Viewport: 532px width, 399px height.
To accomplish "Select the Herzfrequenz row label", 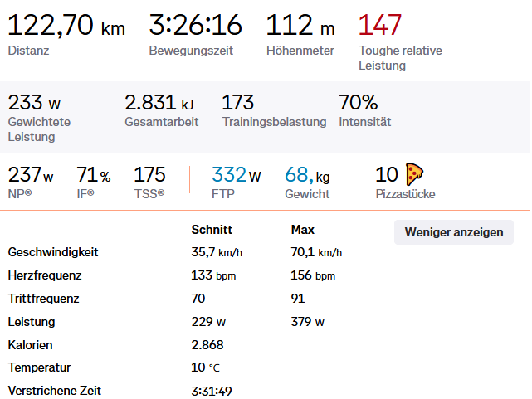I will tap(45, 275).
